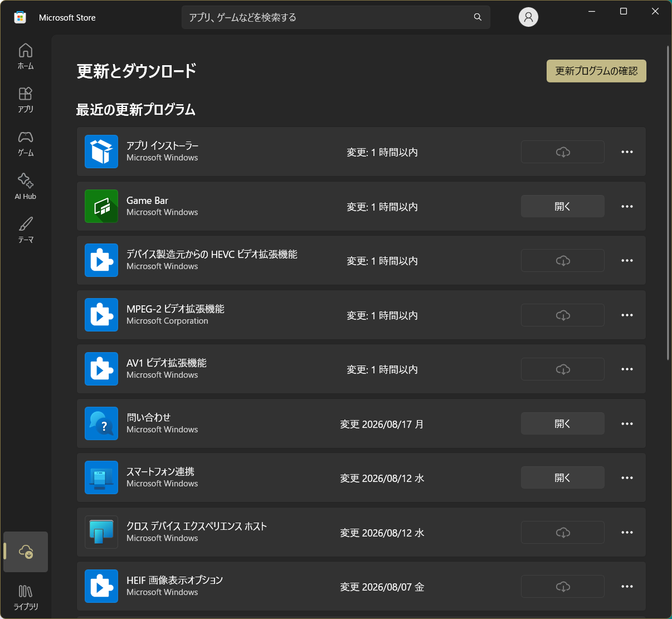Click 更新とダウンロード page heading

tap(137, 71)
